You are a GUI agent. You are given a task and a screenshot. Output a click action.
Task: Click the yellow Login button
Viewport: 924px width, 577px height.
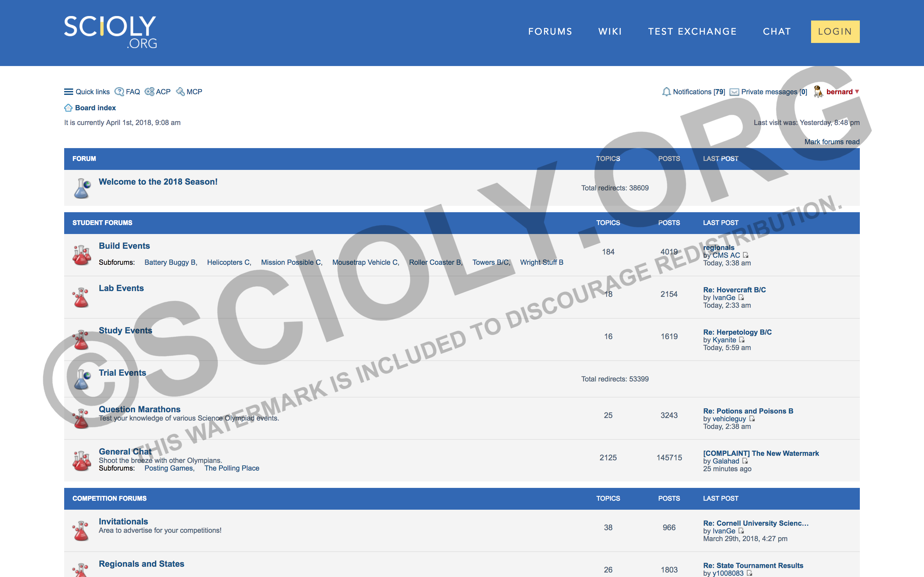(x=835, y=32)
